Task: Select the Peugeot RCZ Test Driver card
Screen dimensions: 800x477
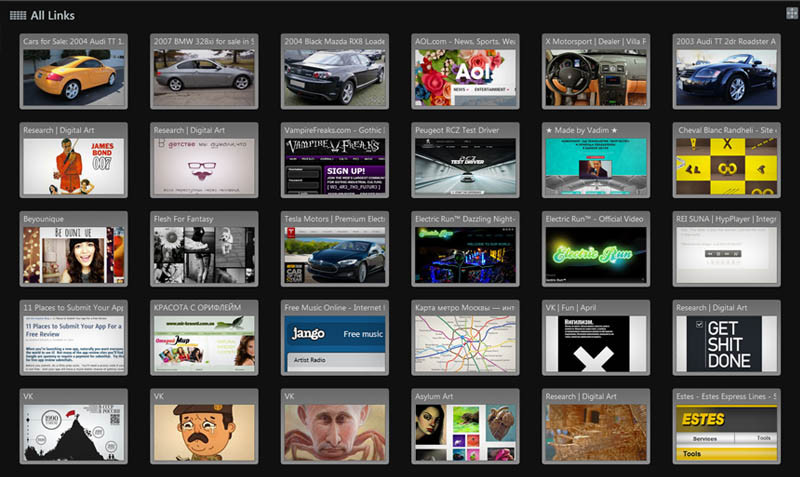Action: coord(465,160)
